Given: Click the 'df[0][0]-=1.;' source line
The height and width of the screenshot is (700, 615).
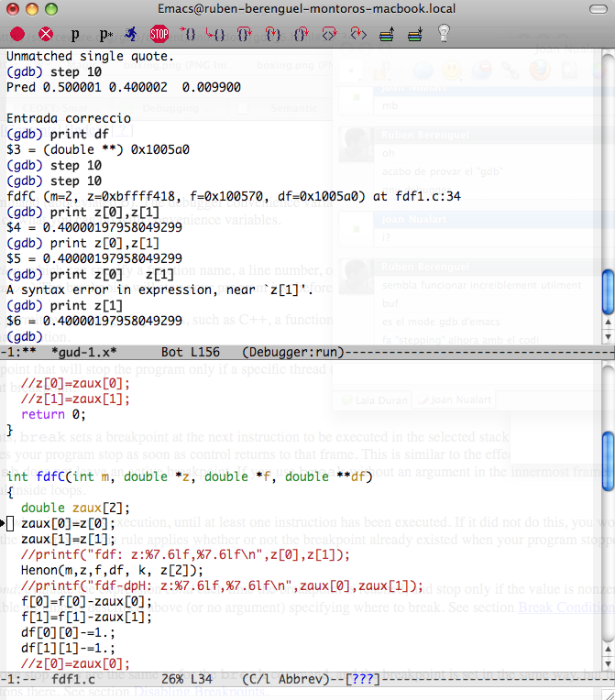Looking at the screenshot, I should (x=68, y=632).
